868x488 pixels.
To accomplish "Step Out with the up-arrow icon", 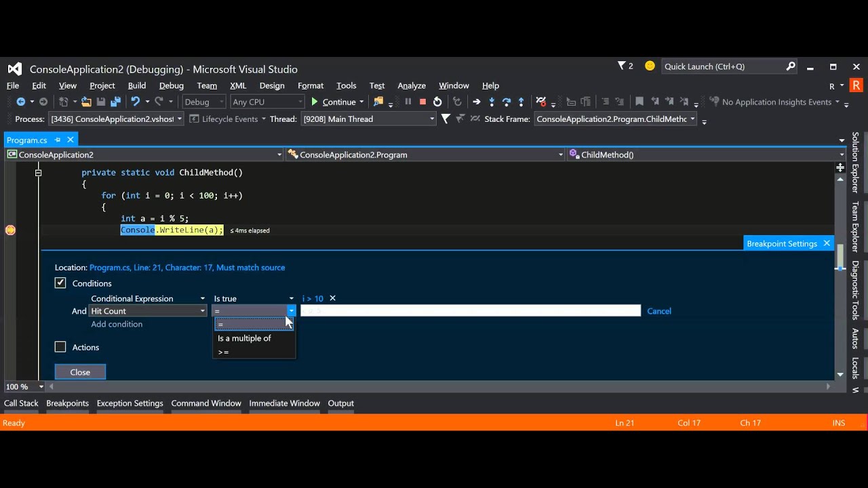I will (x=521, y=102).
